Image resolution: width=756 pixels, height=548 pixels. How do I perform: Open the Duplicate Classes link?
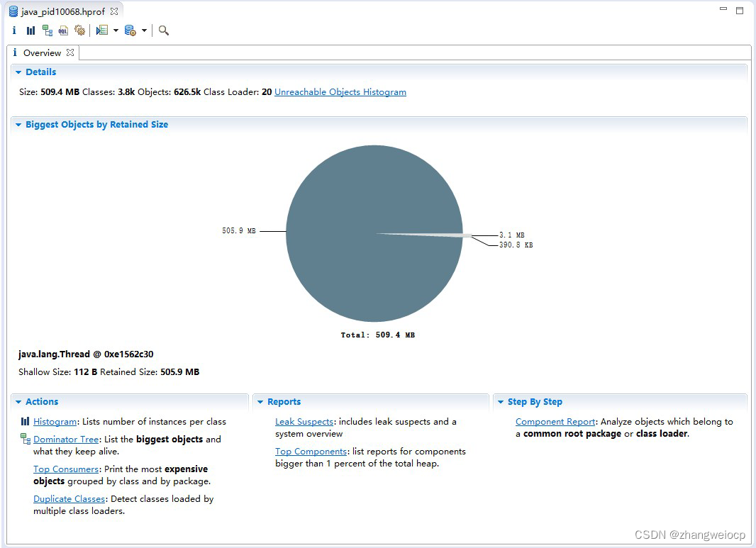click(x=69, y=499)
